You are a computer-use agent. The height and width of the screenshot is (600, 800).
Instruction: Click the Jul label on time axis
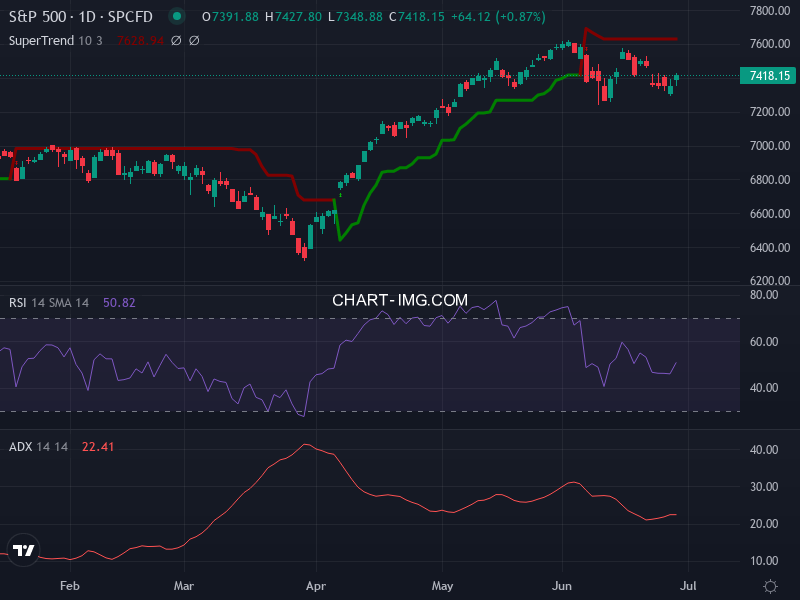pyautogui.click(x=688, y=586)
